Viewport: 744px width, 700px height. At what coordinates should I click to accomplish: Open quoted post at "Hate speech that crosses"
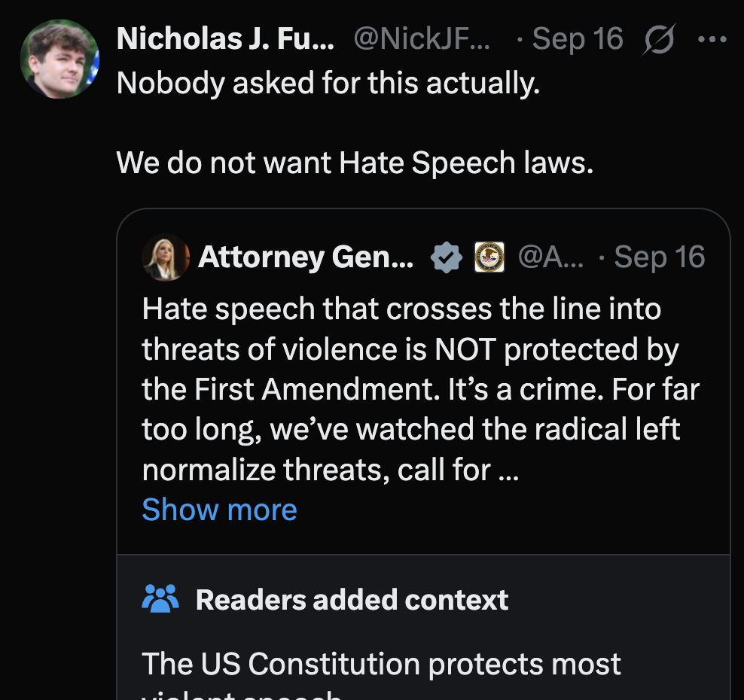click(401, 309)
